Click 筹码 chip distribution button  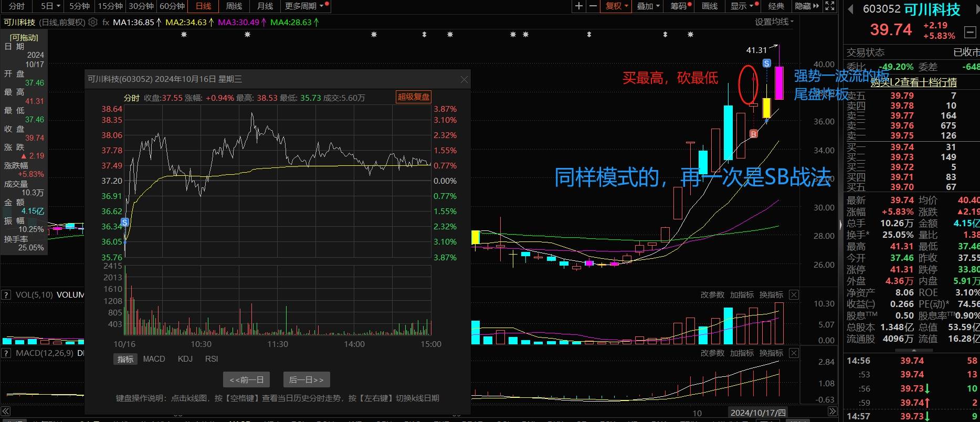click(x=681, y=6)
